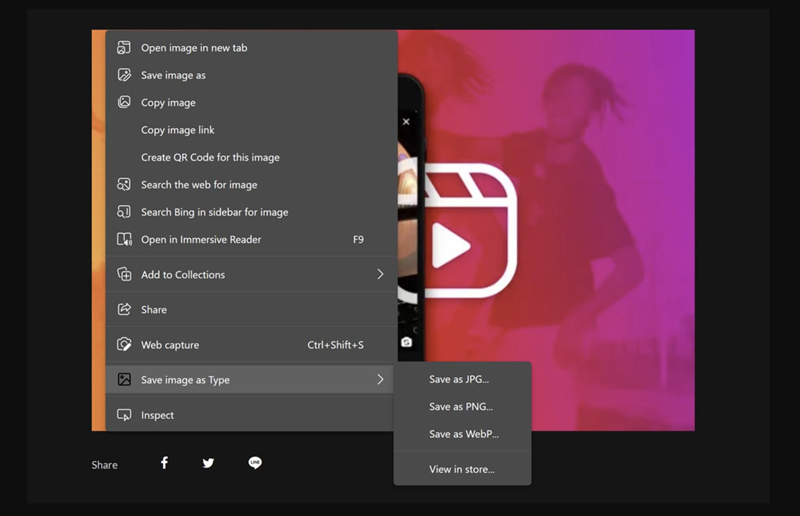Viewport: 800px width, 516px height.
Task: Click the Facebook share icon
Action: [164, 463]
